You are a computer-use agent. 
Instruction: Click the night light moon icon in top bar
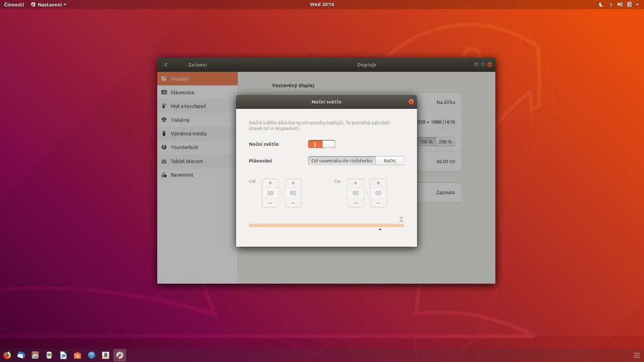click(601, 4)
